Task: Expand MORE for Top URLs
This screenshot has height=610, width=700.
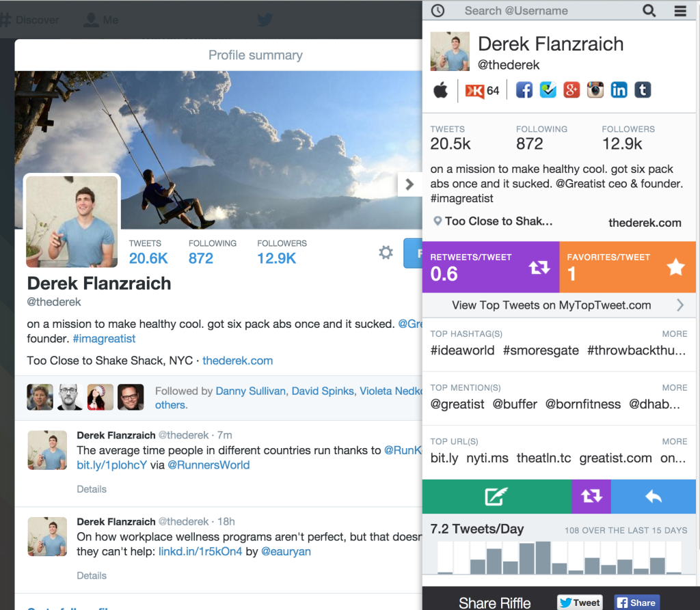Action: [x=675, y=441]
